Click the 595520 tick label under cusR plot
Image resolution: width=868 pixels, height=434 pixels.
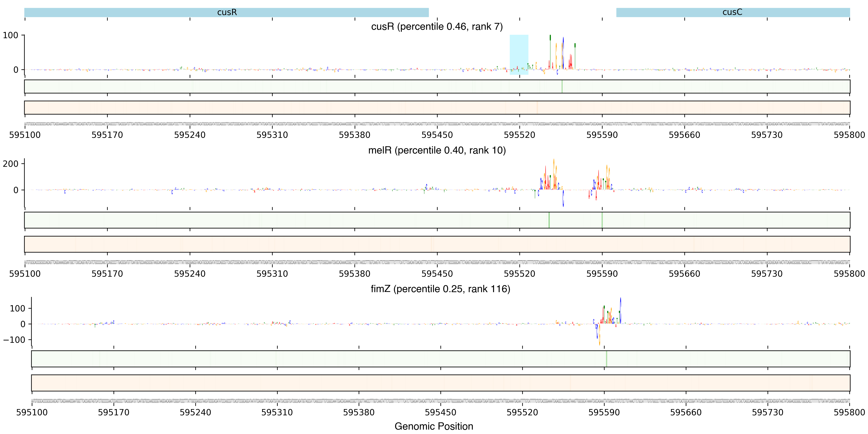(519, 135)
